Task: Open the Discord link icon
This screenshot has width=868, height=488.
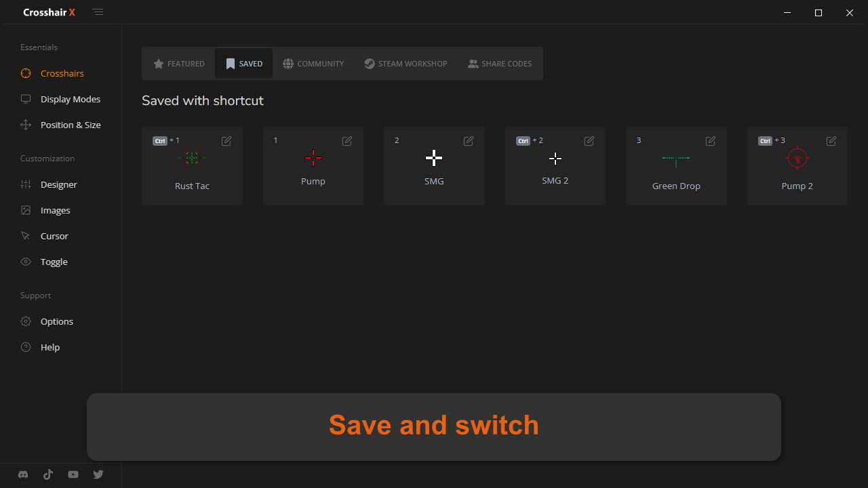Action: (23, 474)
